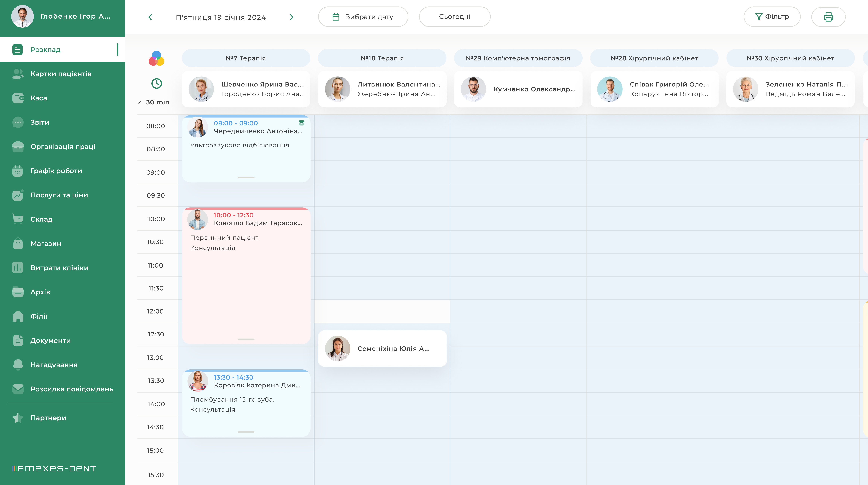Click envelope icon on 08:00 appointment
This screenshot has height=485, width=868.
click(301, 123)
